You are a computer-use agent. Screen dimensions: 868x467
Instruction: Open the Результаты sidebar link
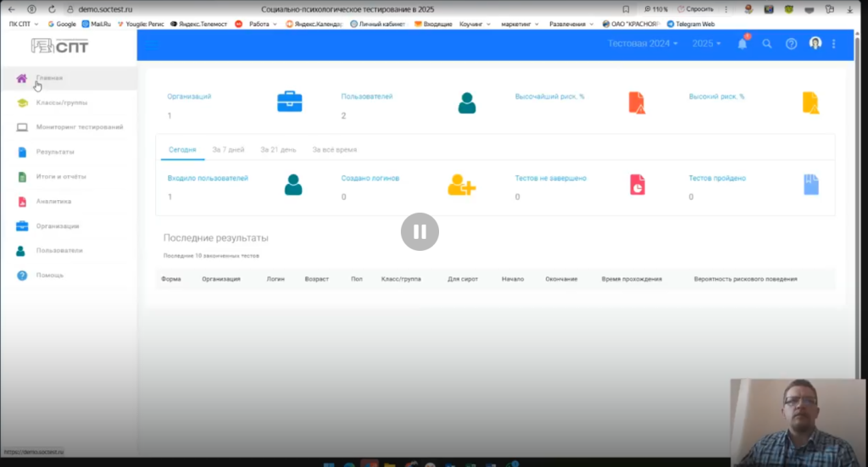click(54, 152)
